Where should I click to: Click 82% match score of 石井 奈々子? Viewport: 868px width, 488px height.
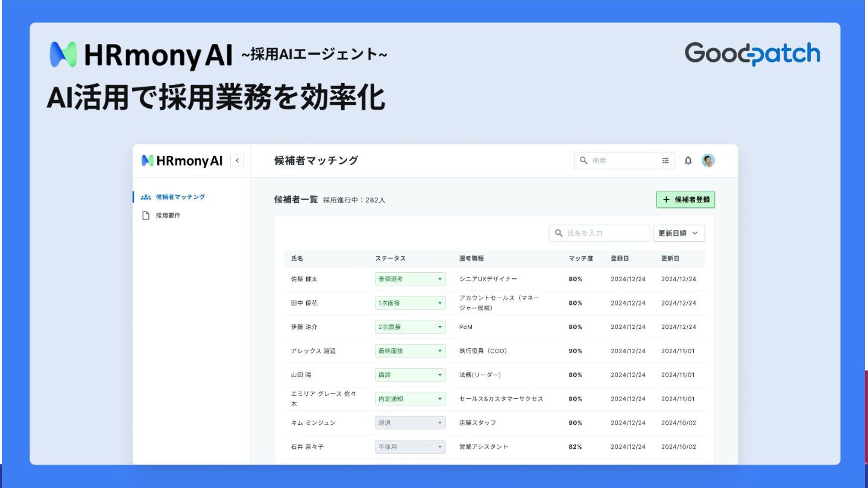[x=575, y=447]
